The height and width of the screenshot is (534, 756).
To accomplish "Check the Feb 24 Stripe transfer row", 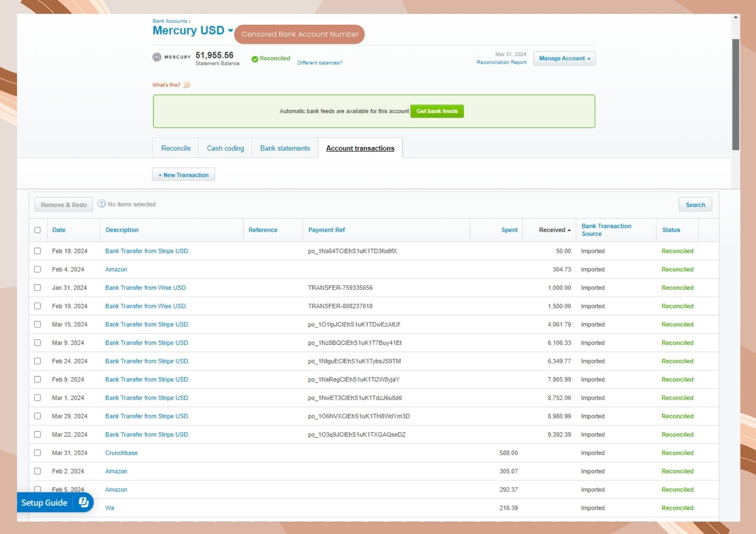I will tap(37, 361).
